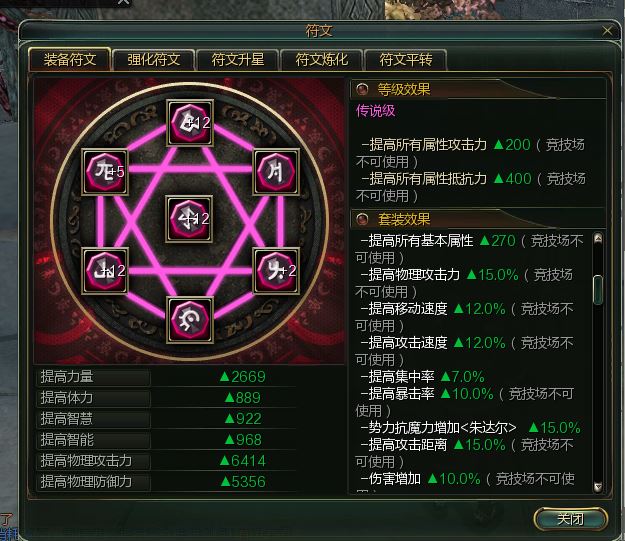Open the 符文炼化 tab

click(322, 60)
